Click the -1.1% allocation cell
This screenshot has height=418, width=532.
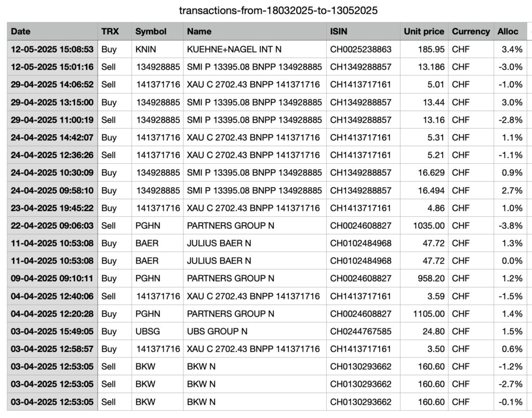point(510,155)
